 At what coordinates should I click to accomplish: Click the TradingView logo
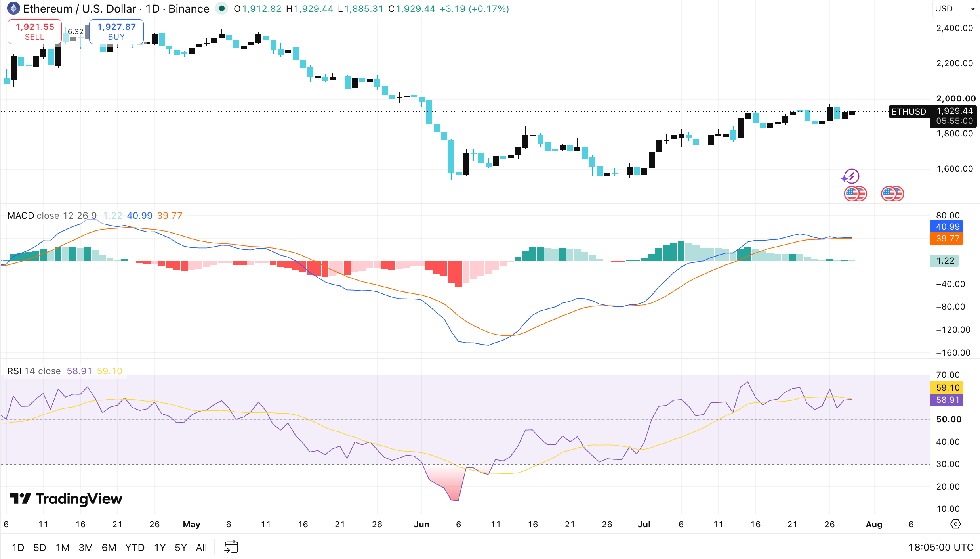[x=66, y=498]
